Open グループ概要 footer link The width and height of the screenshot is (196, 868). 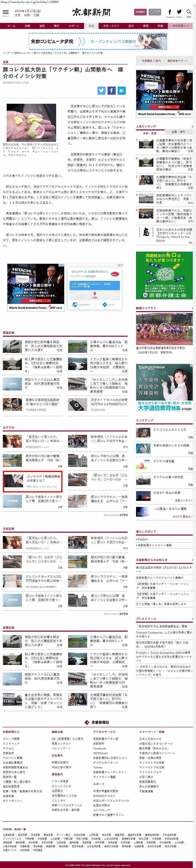[x=11, y=739]
